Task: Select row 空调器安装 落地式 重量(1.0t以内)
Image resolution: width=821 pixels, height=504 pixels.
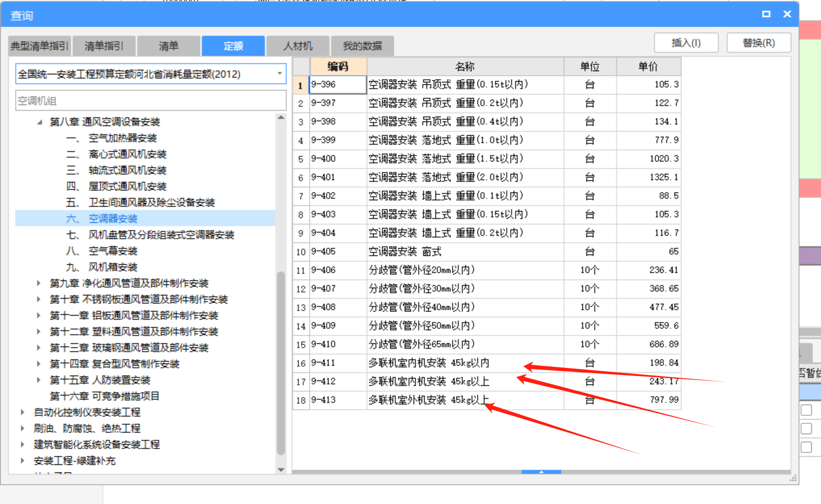Action: (487, 140)
